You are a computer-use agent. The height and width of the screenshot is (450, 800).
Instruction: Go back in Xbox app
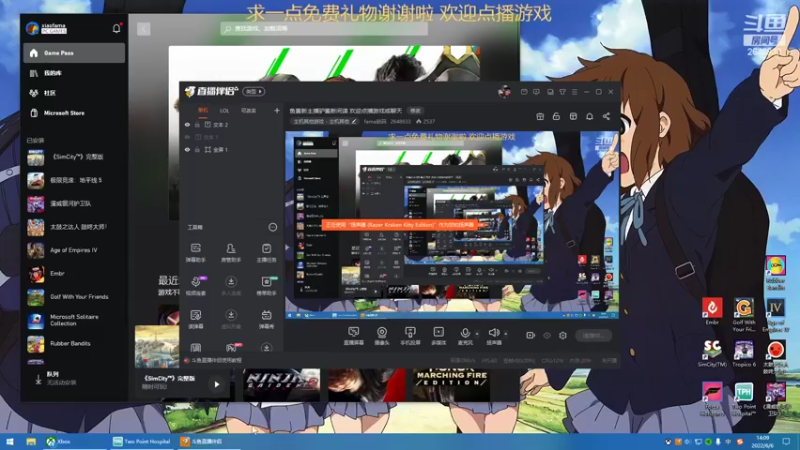click(143, 29)
